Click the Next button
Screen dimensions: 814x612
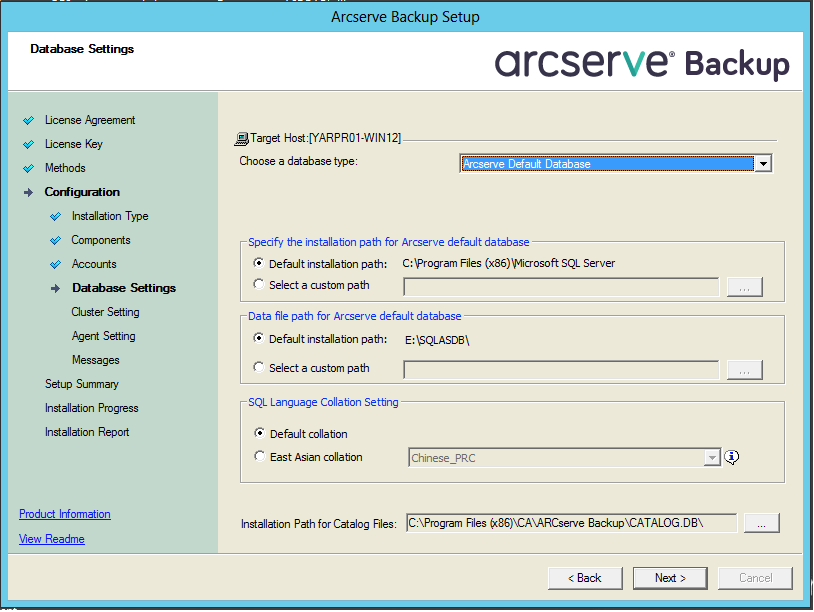(669, 578)
